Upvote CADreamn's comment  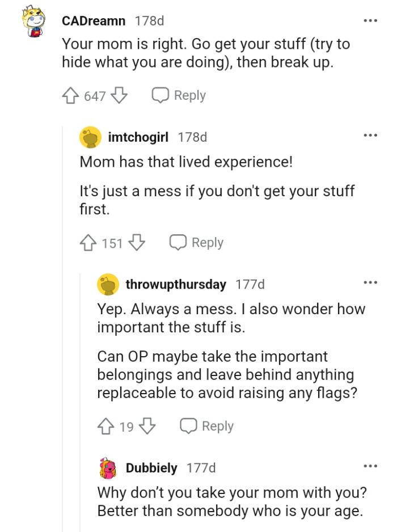(70, 95)
